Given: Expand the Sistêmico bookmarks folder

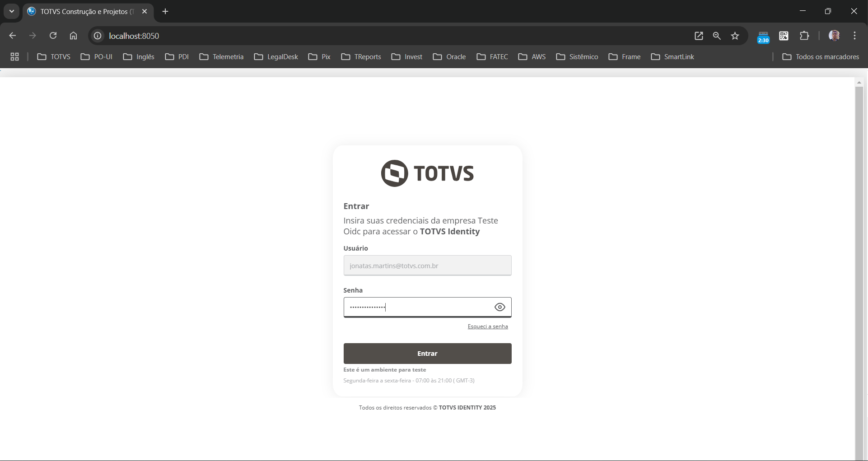Looking at the screenshot, I should [578, 57].
